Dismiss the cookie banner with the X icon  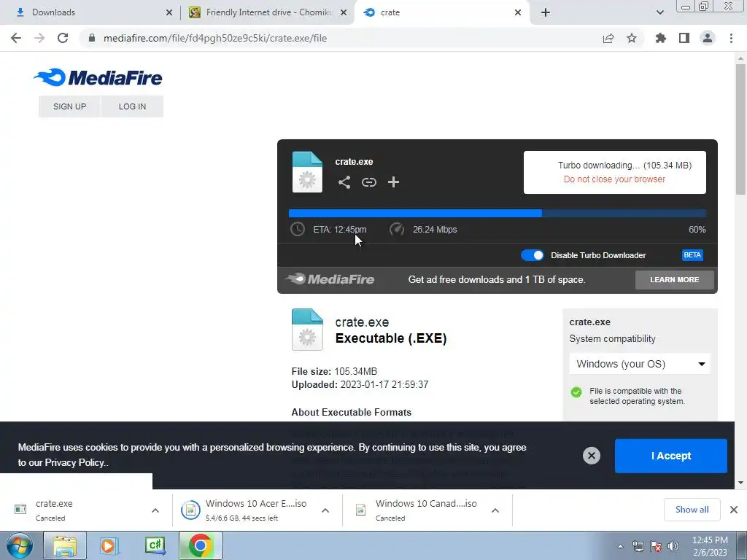click(591, 456)
